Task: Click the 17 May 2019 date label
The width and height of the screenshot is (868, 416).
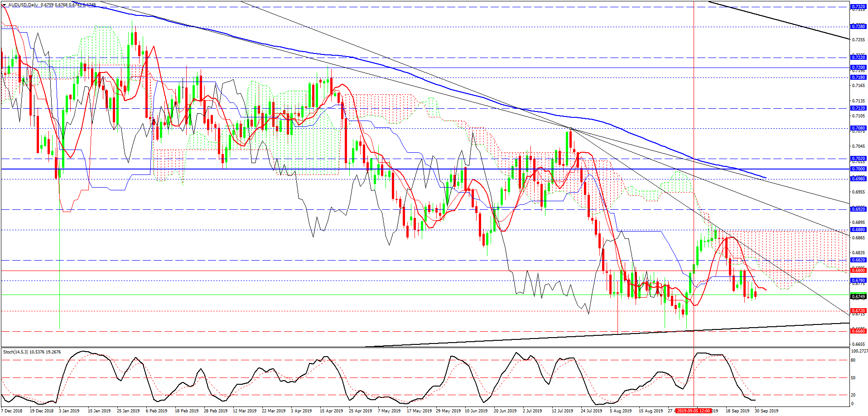Action: point(419,411)
